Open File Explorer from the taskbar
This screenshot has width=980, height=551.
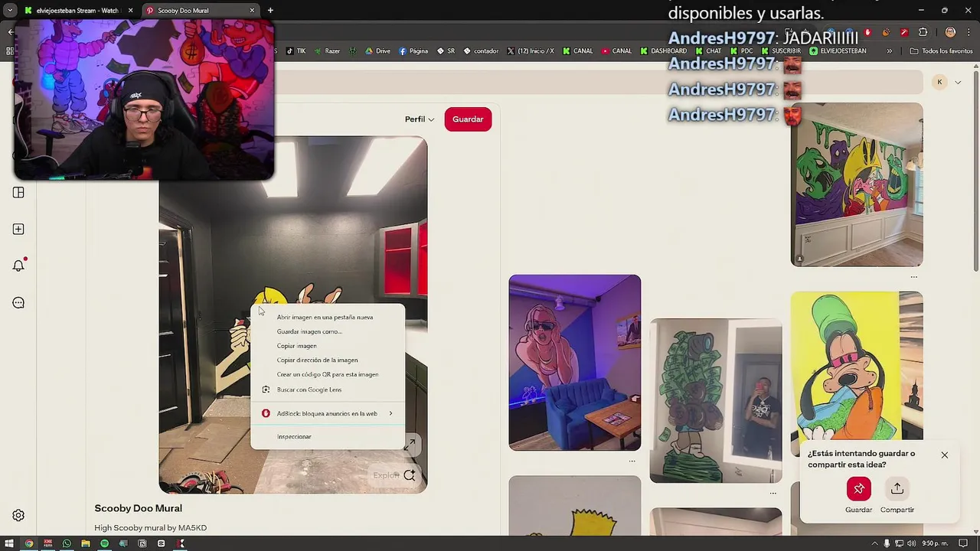click(x=86, y=543)
